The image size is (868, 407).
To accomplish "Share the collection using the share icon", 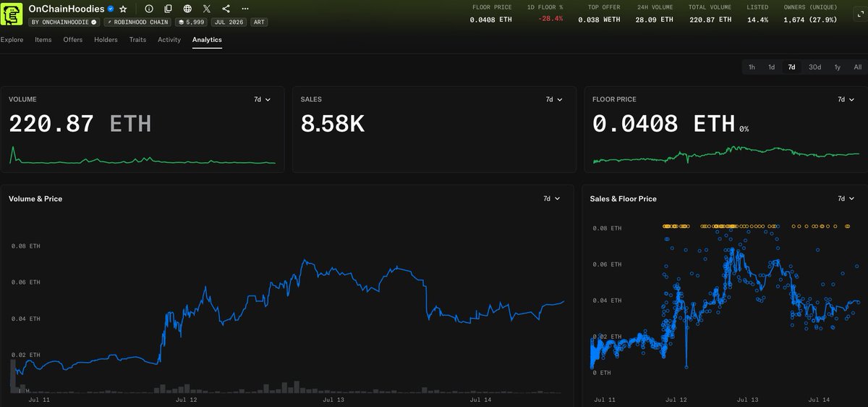I will coord(226,9).
